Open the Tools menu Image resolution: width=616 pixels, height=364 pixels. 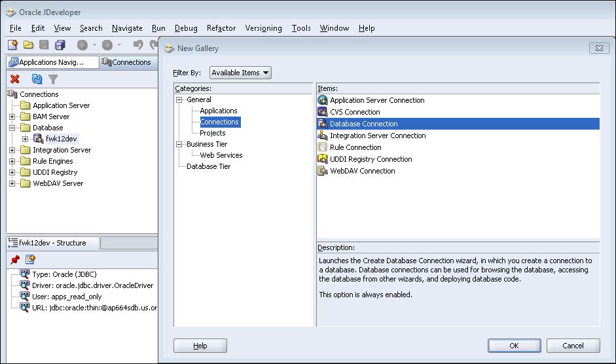point(301,28)
